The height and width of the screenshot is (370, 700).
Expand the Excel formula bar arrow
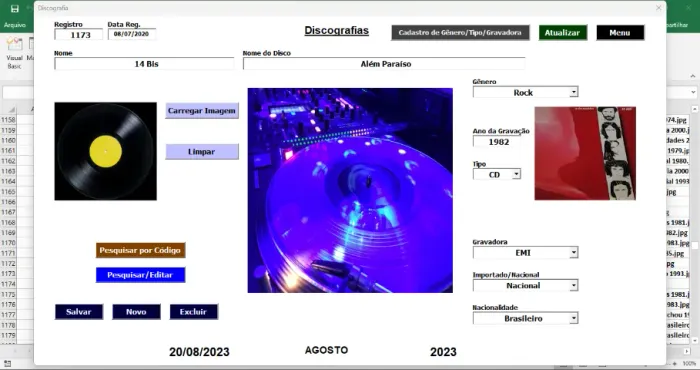tap(693, 92)
